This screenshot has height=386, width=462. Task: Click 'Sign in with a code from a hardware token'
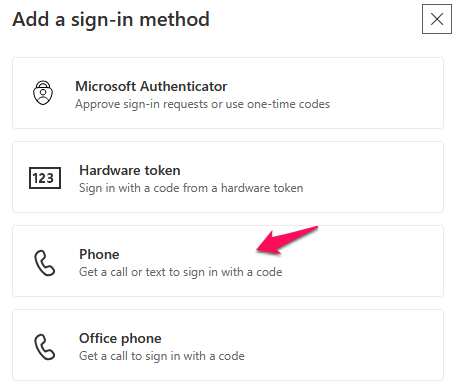tap(191, 188)
